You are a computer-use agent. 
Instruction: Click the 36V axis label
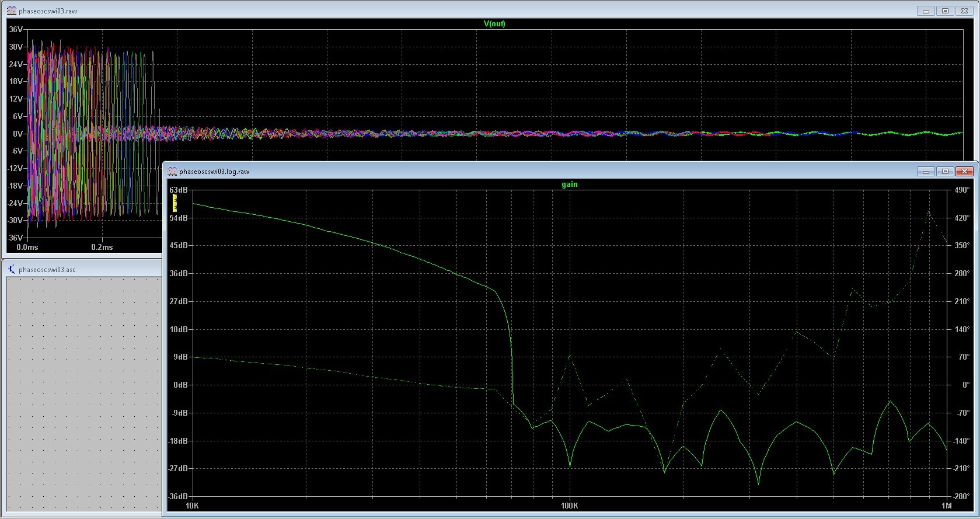(x=16, y=29)
